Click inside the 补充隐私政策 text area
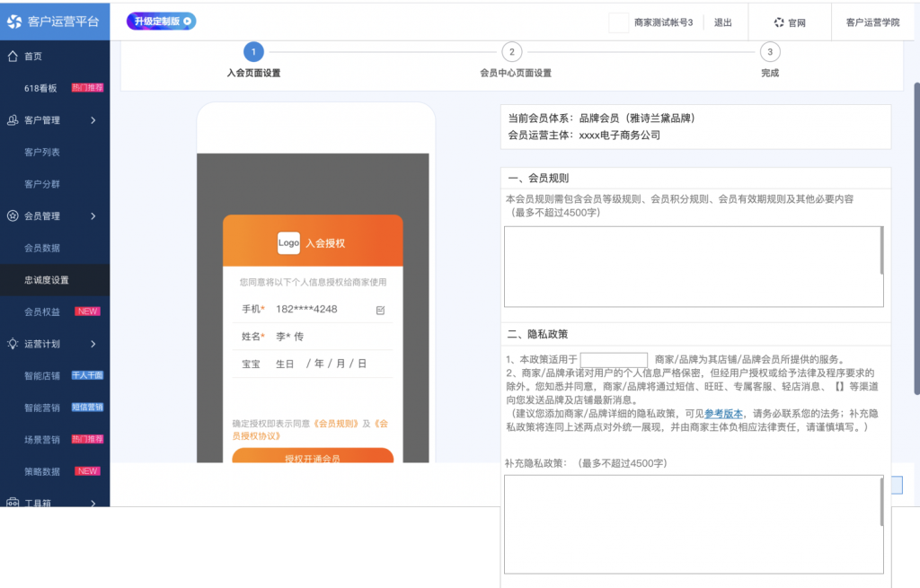The image size is (920, 588). (x=694, y=524)
